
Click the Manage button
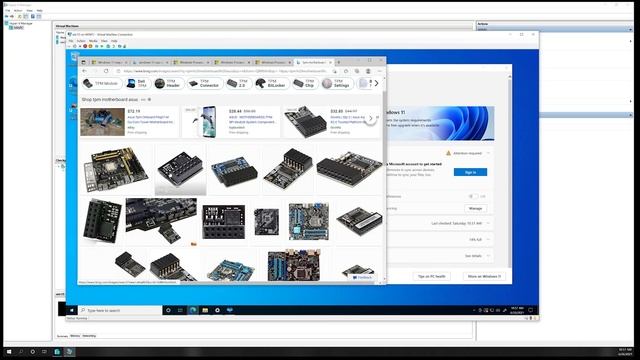coord(476,209)
